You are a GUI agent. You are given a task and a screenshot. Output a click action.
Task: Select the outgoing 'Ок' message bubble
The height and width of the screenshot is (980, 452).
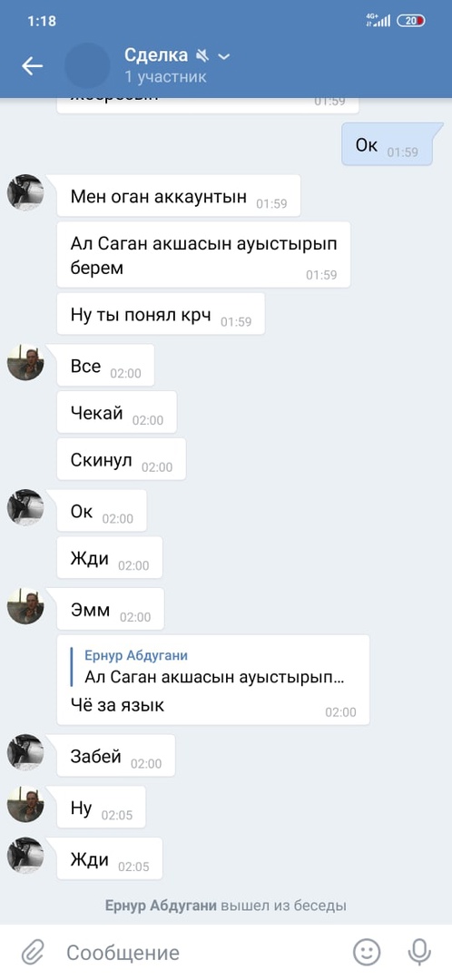387,144
